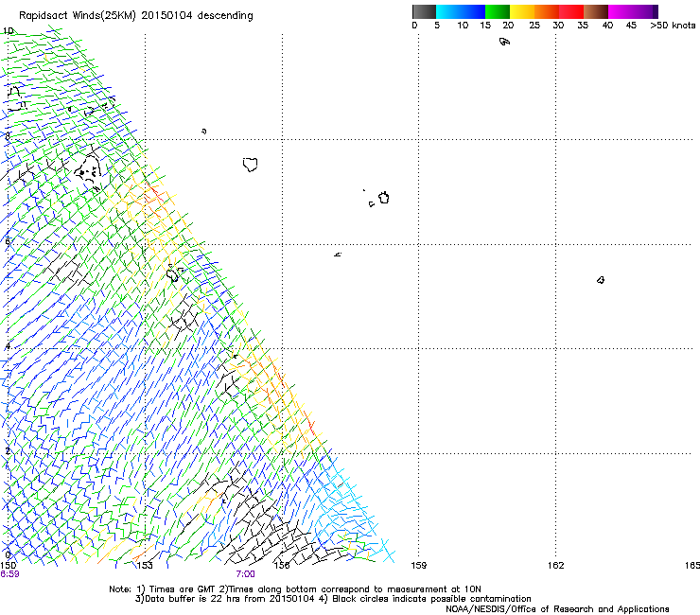Click the blue 5-15 knots color band
The image size is (700, 615).
[x=461, y=11]
